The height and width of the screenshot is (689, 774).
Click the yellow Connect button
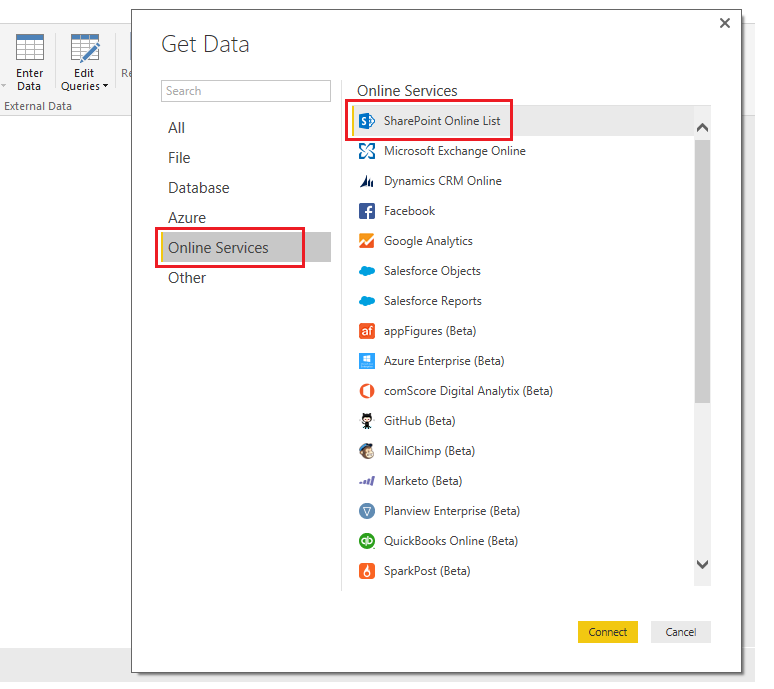click(x=608, y=632)
